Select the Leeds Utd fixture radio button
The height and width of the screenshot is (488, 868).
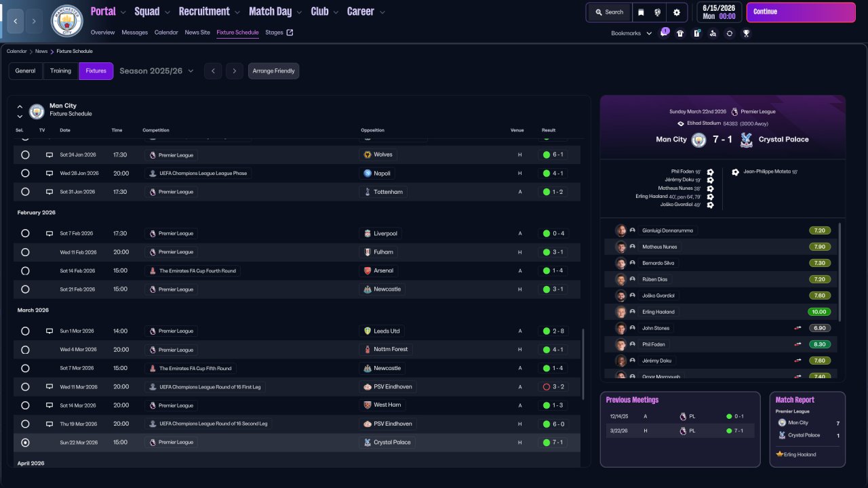click(x=25, y=331)
